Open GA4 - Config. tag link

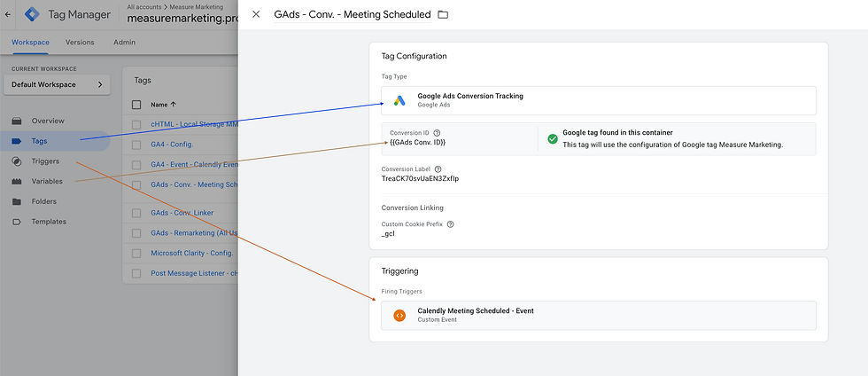pos(172,145)
